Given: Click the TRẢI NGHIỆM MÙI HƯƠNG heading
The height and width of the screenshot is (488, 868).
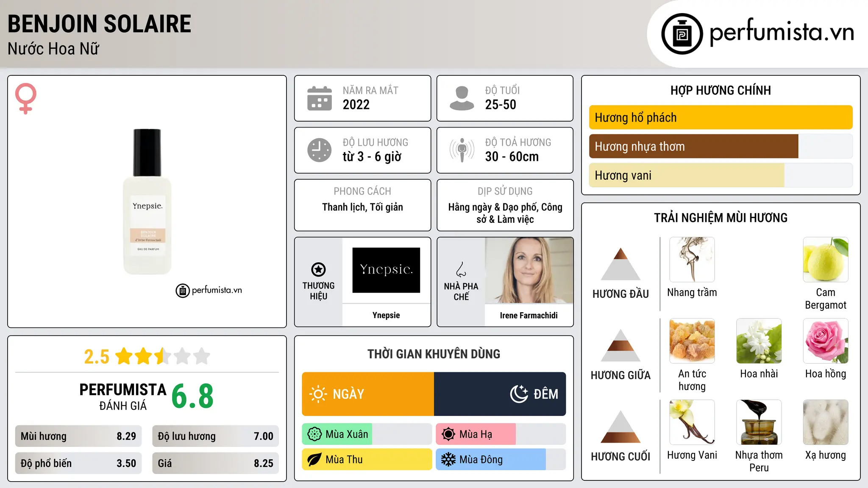Looking at the screenshot, I should 721,218.
